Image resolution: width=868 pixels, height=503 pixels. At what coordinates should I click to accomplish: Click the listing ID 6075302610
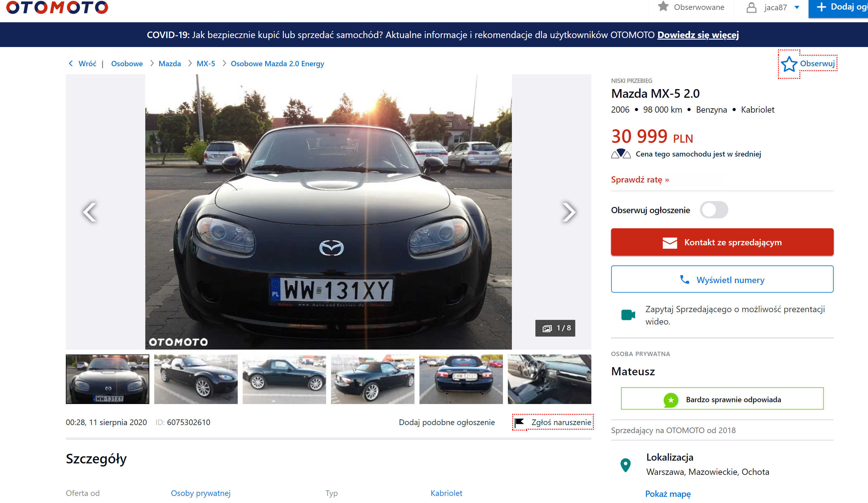[189, 422]
